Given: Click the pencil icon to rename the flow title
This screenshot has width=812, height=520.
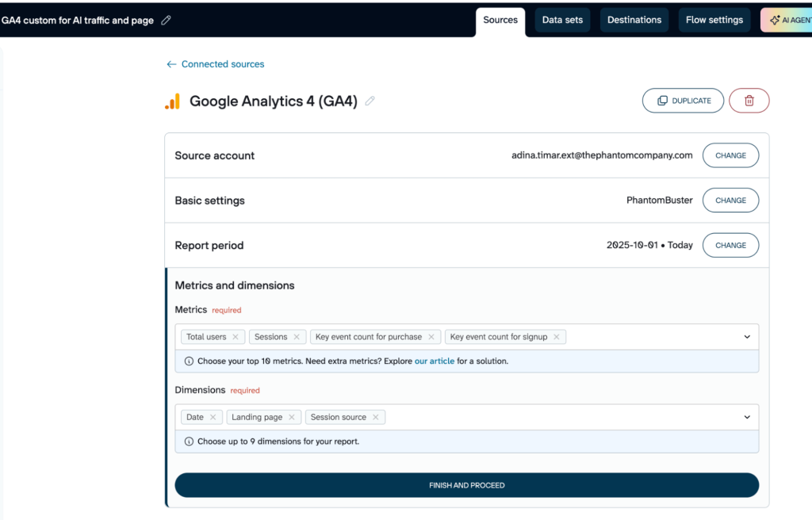Looking at the screenshot, I should pyautogui.click(x=165, y=20).
